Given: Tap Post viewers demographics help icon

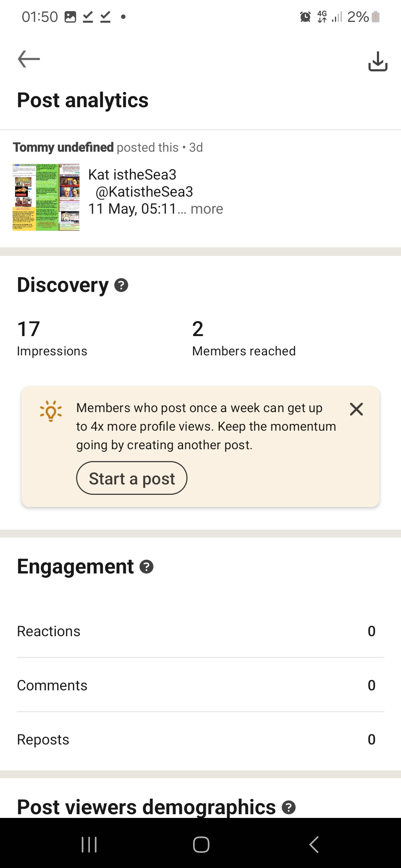Looking at the screenshot, I should (x=288, y=807).
